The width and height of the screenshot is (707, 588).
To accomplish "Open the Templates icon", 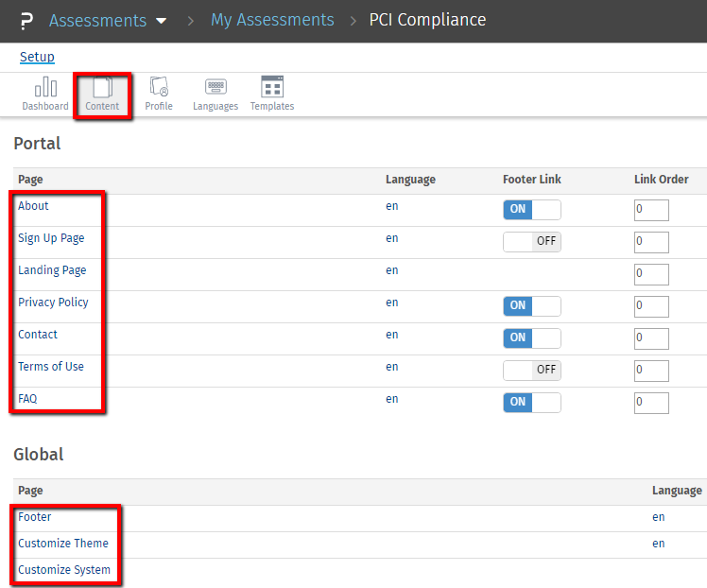I will pyautogui.click(x=272, y=87).
